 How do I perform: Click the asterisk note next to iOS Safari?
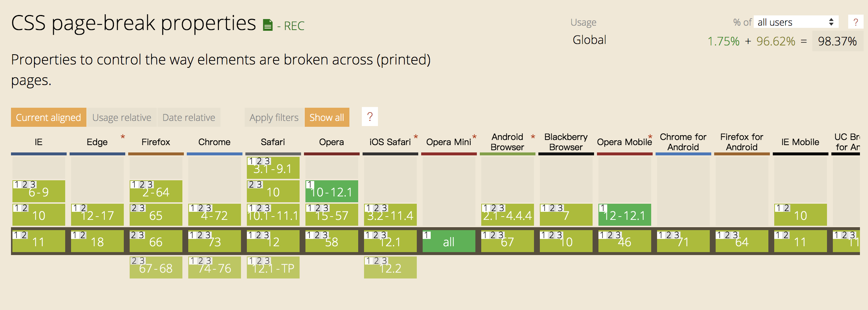[416, 137]
